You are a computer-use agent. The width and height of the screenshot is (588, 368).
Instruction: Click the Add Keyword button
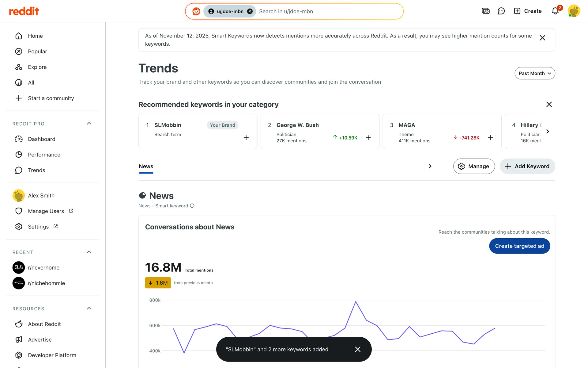point(527,166)
